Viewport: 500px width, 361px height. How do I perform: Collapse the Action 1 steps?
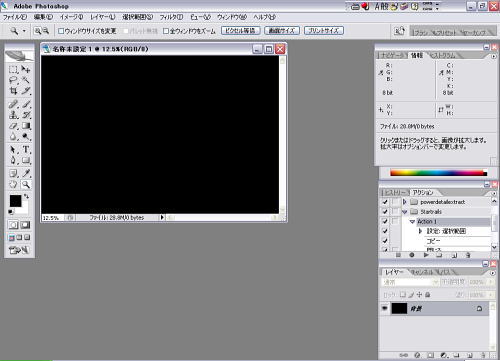pos(412,221)
